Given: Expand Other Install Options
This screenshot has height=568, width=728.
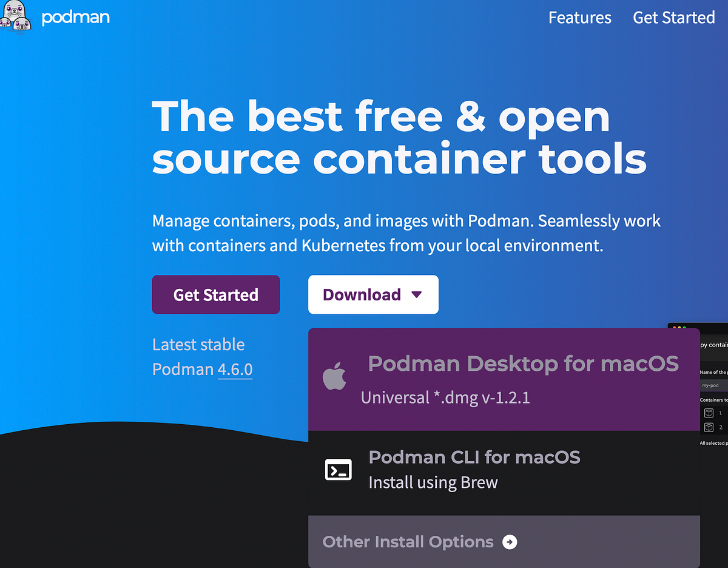Looking at the screenshot, I should [x=408, y=542].
